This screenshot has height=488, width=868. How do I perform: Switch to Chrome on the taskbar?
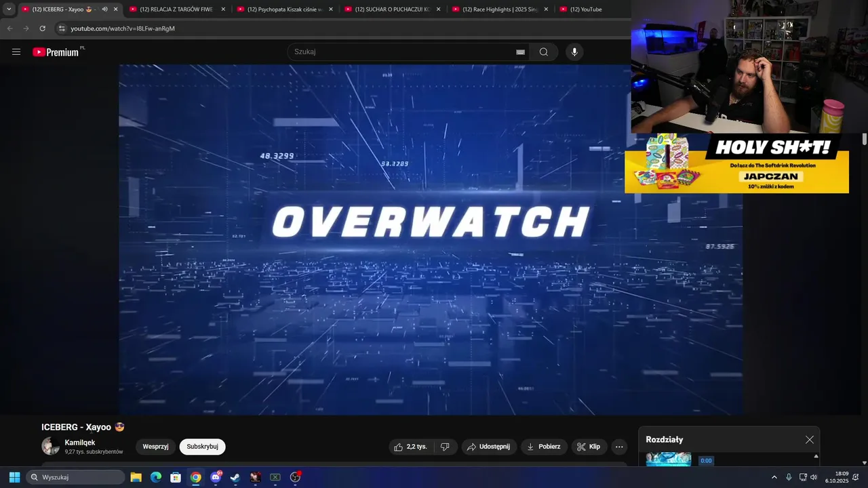coord(195,477)
